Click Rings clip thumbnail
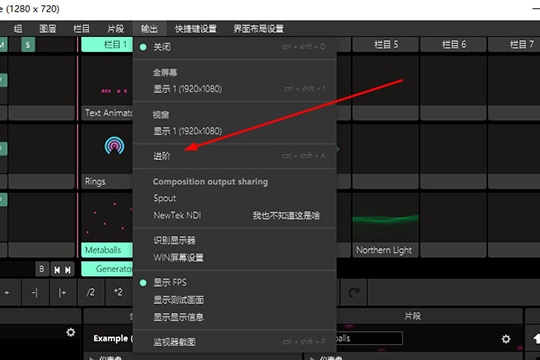This screenshot has height=360, width=540. pyautogui.click(x=107, y=149)
